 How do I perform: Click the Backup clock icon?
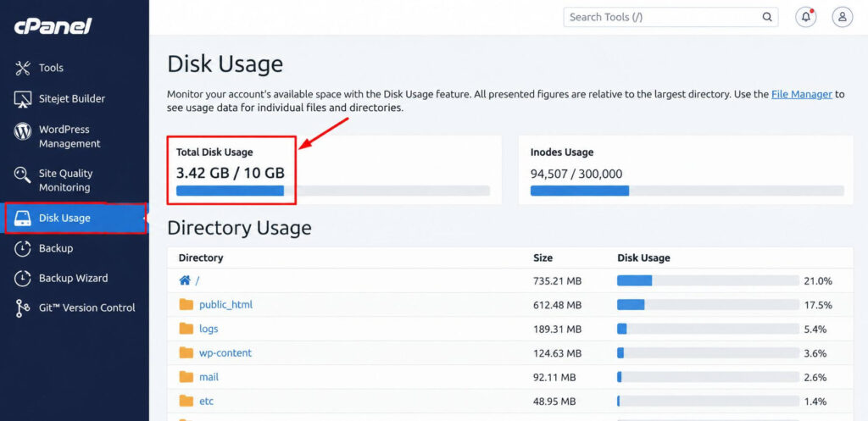(x=23, y=248)
